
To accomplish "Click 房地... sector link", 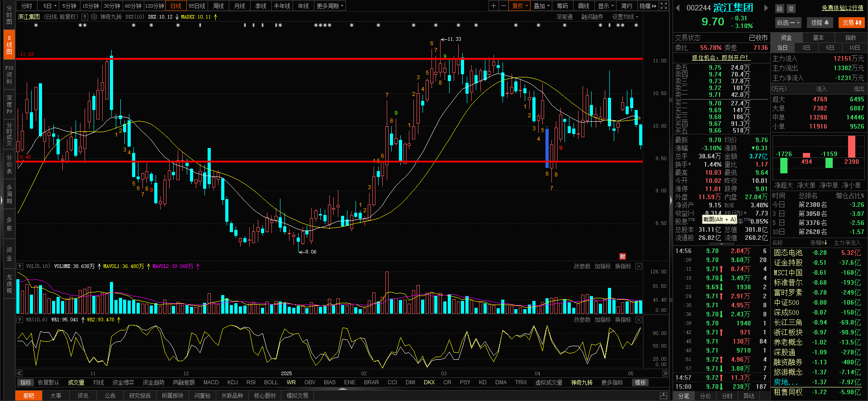I will click(786, 382).
